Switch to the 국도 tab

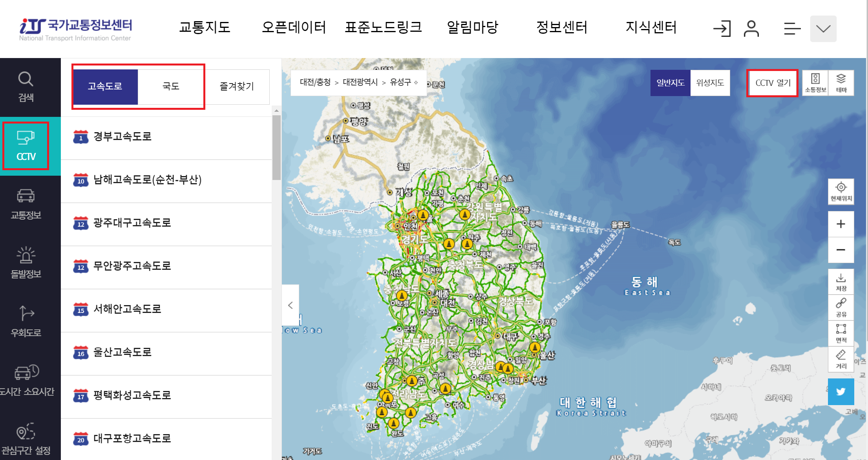172,86
